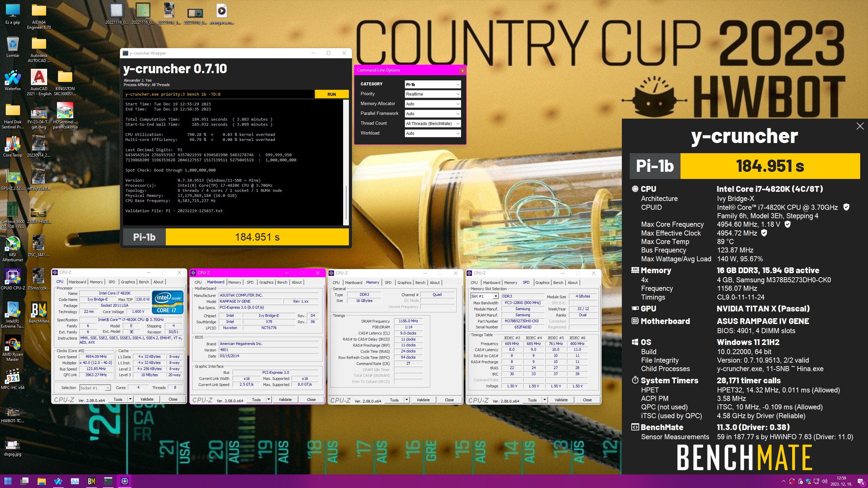Open Thread Count dropdown
Viewport: 868px width, 488px height.
pos(433,124)
